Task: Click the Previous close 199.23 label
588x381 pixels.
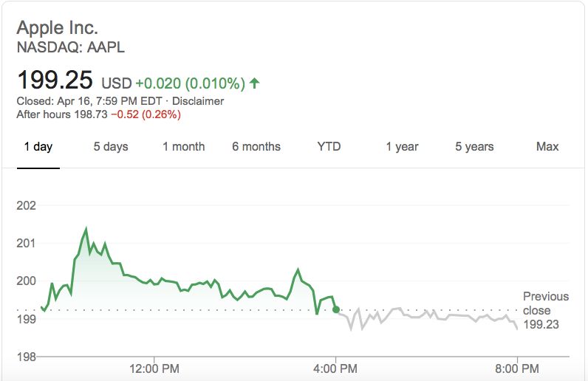Action: click(x=545, y=309)
